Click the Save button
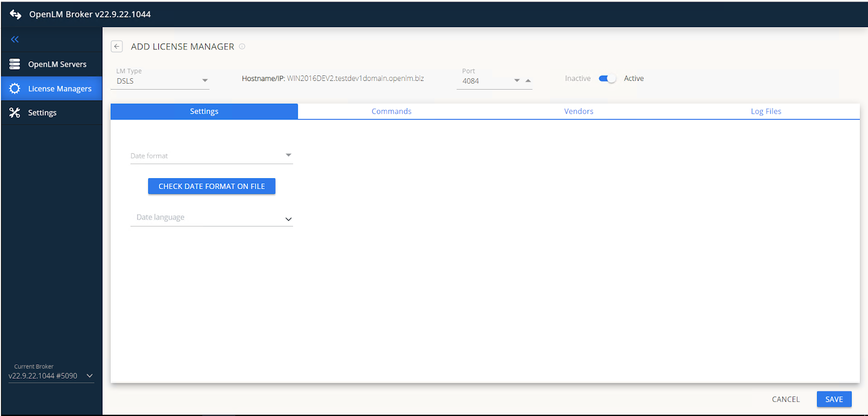The width and height of the screenshot is (868, 416). (x=834, y=399)
